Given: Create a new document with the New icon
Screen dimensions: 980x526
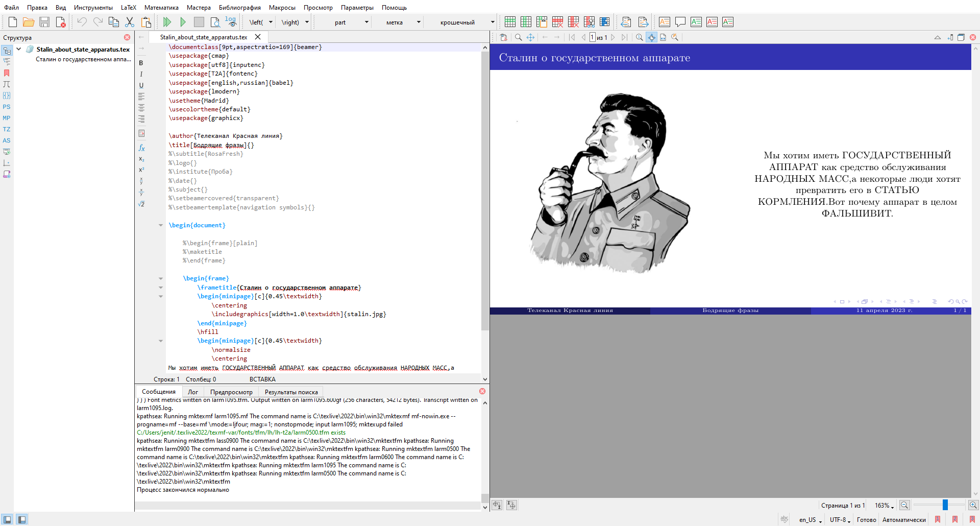Looking at the screenshot, I should pyautogui.click(x=13, y=22).
